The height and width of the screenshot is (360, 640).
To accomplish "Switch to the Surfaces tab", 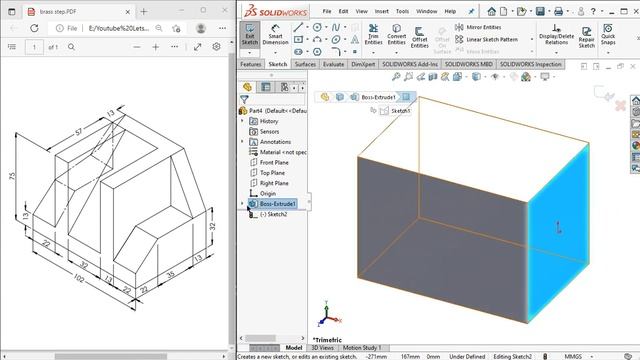I will coord(305,64).
